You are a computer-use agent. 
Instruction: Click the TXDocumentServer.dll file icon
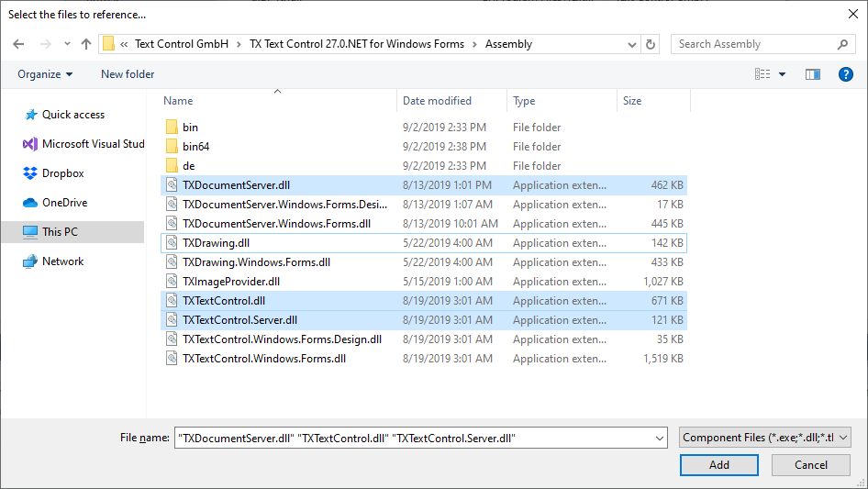(x=172, y=185)
